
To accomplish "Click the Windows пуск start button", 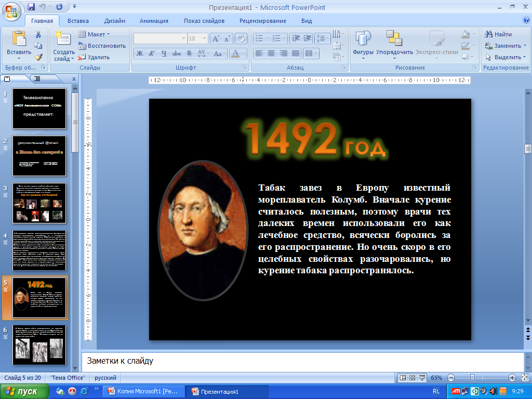I will point(24,392).
